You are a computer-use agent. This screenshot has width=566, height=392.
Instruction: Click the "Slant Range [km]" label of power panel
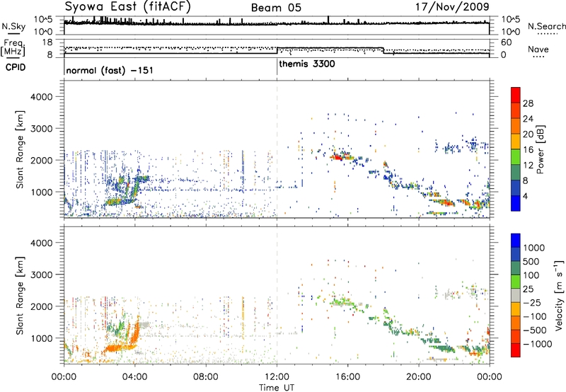pyautogui.click(x=20, y=149)
